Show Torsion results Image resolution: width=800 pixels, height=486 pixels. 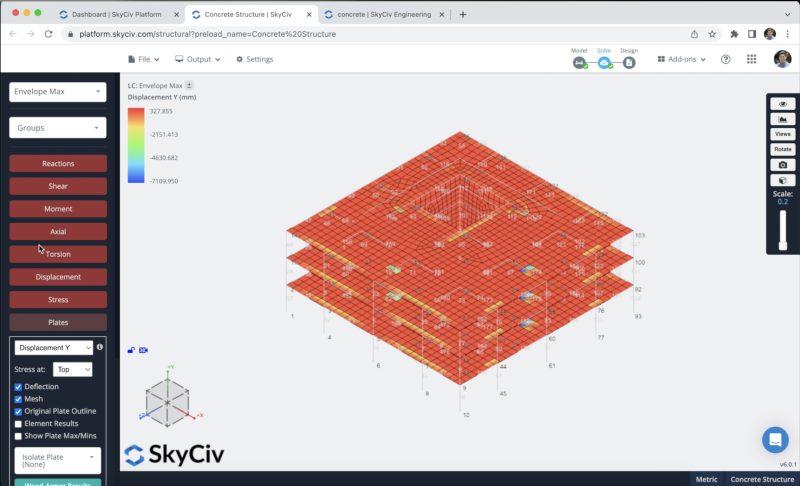click(58, 254)
